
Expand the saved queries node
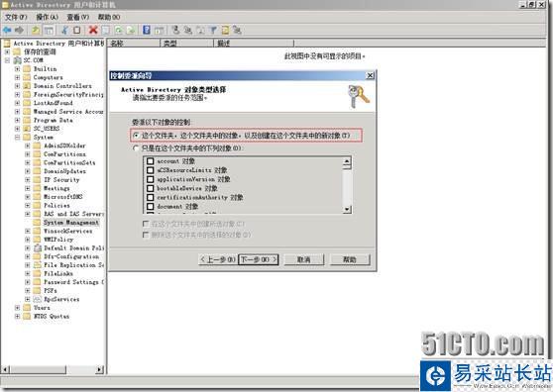coord(7,51)
